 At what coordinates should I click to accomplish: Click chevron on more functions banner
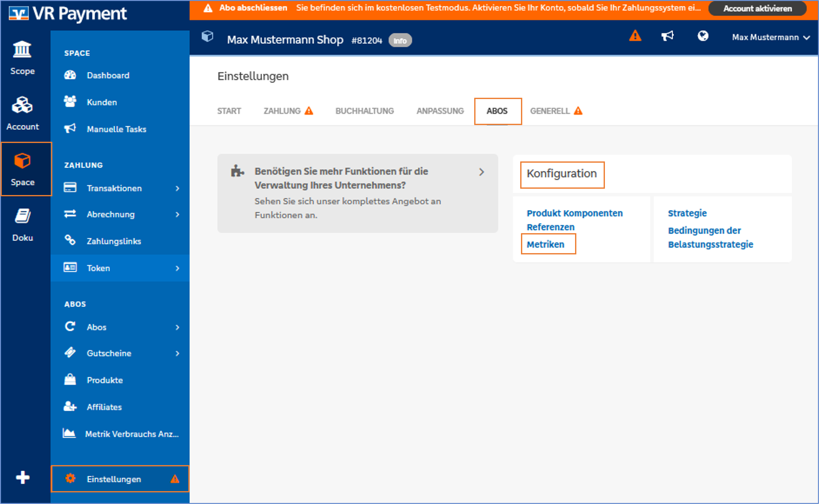tap(481, 172)
